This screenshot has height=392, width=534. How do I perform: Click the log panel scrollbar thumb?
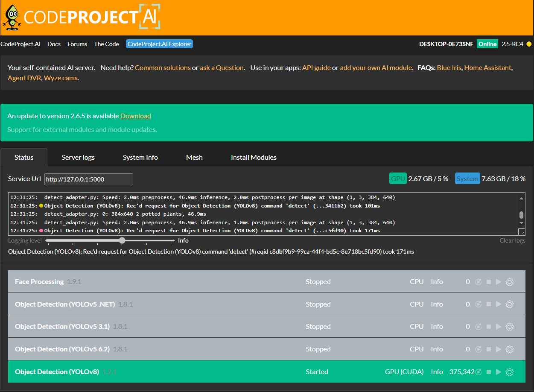(521, 215)
